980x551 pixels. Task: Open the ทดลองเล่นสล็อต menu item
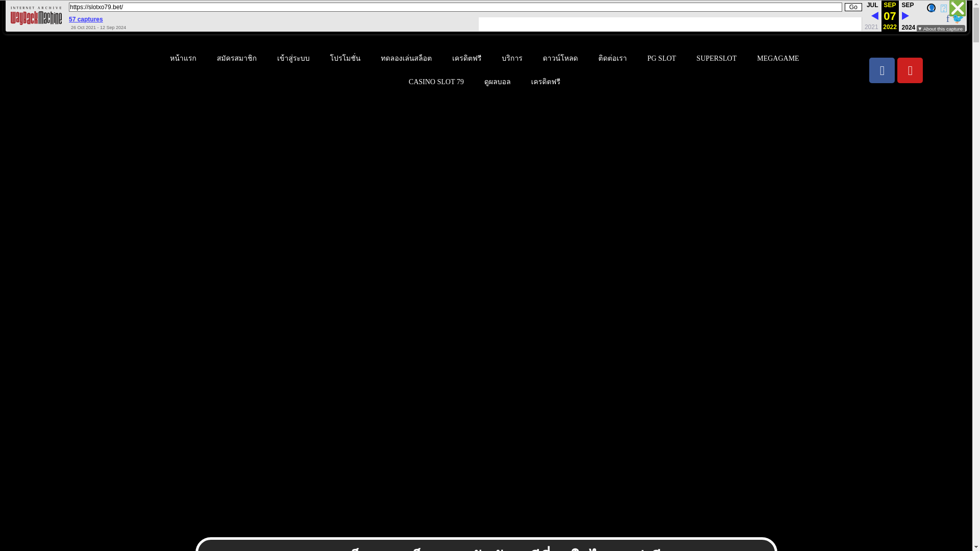pos(406,59)
